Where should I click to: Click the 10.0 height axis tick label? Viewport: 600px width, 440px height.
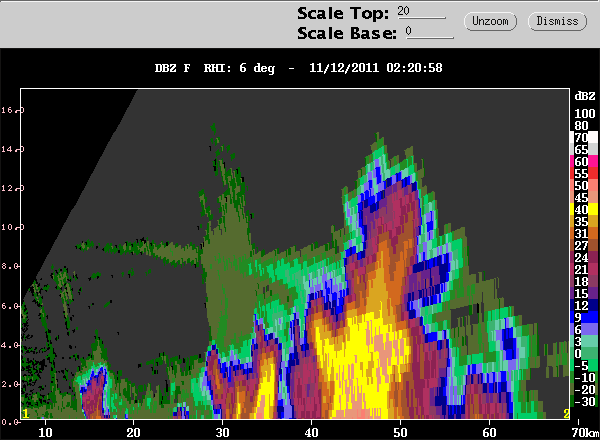(11, 227)
